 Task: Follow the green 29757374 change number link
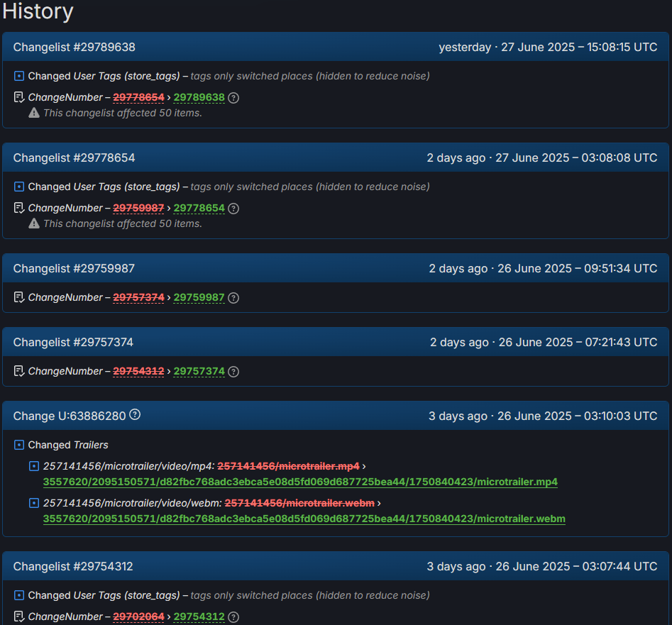tap(199, 371)
